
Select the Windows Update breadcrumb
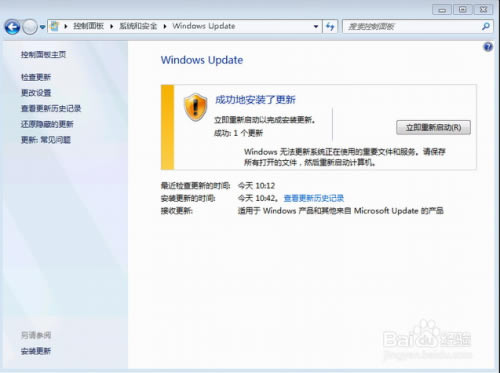[204, 26]
